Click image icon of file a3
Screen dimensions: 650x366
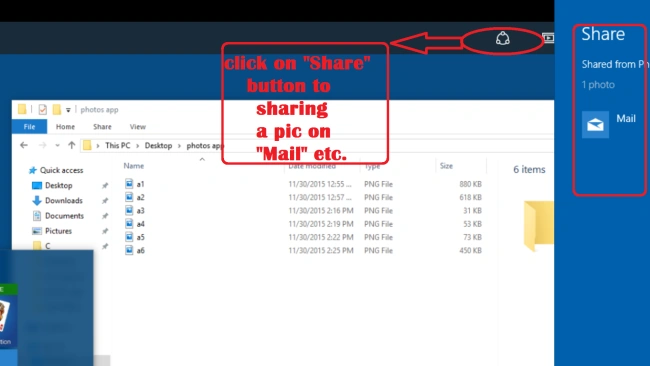point(129,210)
